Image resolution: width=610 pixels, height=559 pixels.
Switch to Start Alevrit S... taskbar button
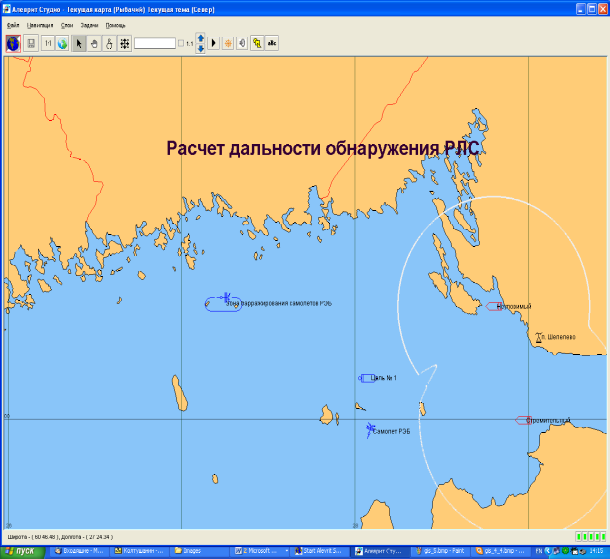(319, 551)
